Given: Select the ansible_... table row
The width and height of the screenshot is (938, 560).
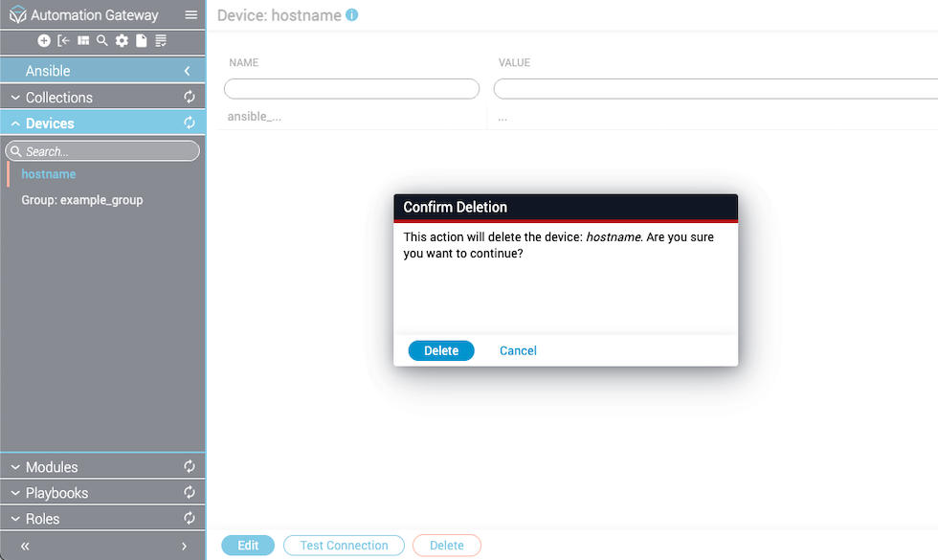Looking at the screenshot, I should [577, 117].
